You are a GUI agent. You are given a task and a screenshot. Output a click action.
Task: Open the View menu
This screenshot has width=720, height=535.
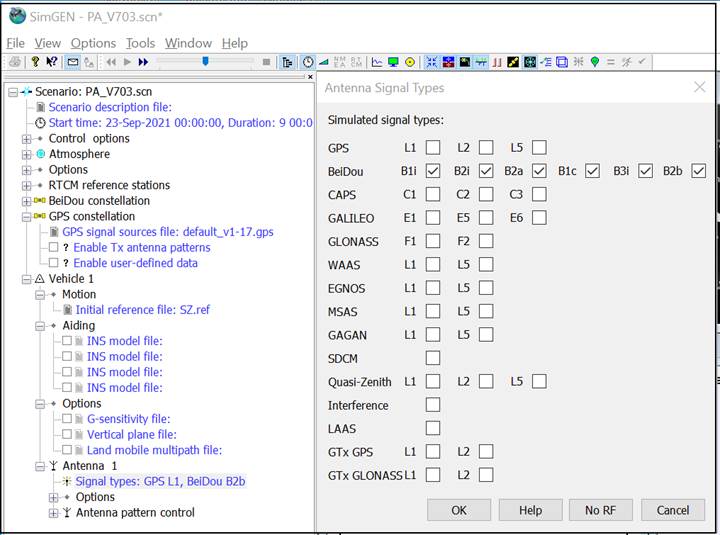47,43
